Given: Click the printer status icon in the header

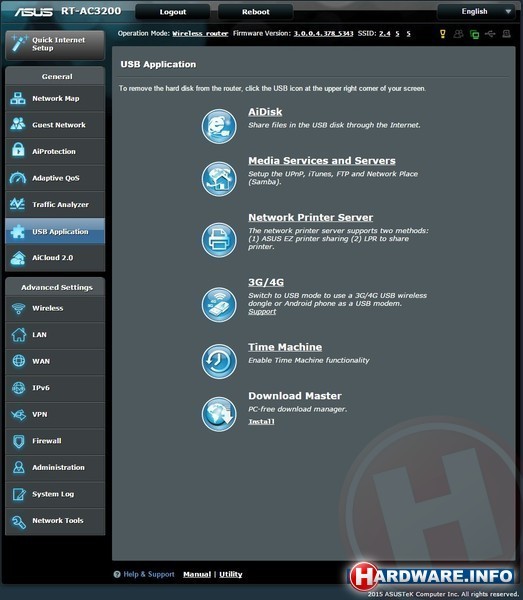Looking at the screenshot, I should pos(506,34).
